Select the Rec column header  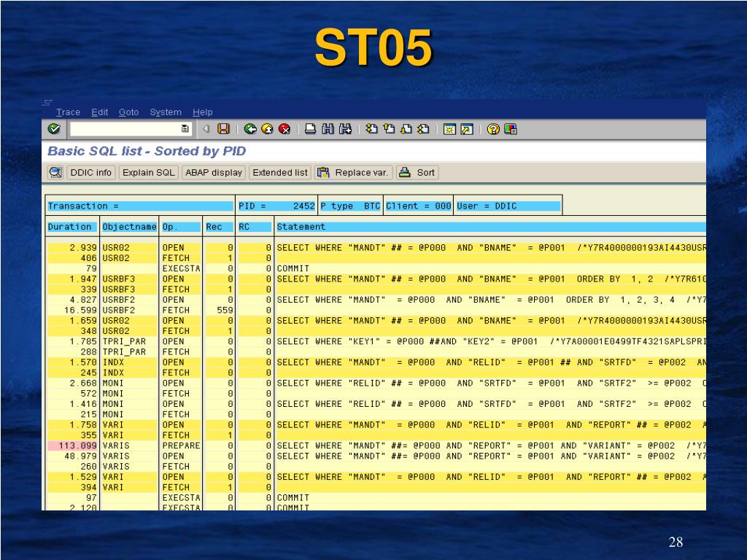tap(219, 227)
